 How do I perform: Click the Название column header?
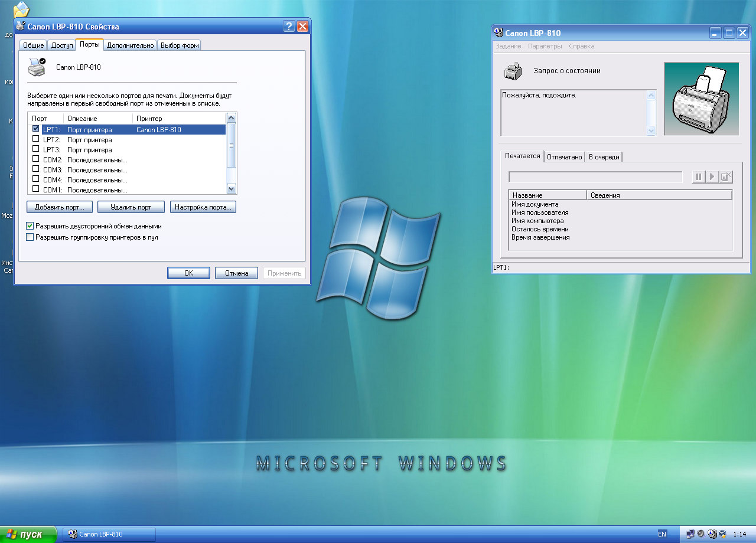point(548,195)
